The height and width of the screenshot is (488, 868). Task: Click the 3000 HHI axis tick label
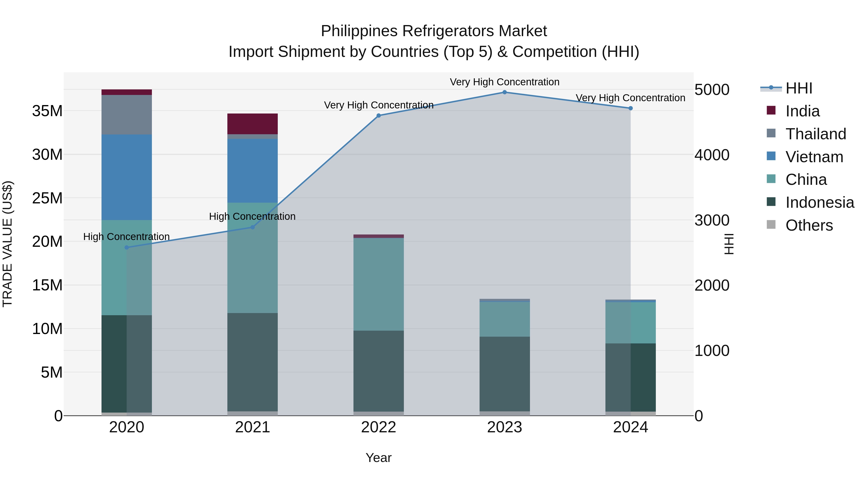712,220
